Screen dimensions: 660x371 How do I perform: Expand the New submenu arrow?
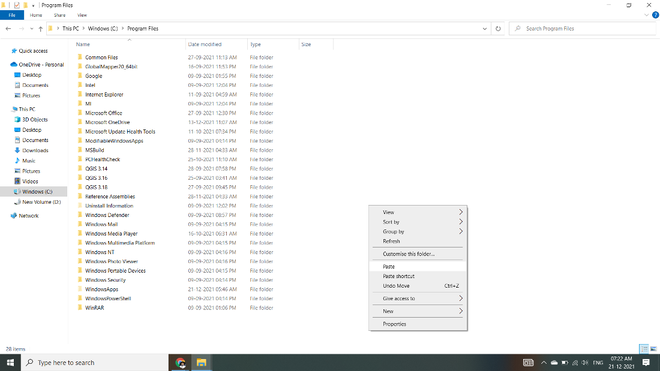(x=461, y=311)
